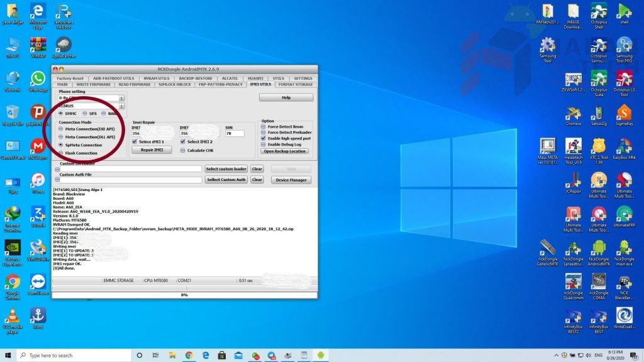Open the Samsung Tool PRO desktop shortcut
The image size is (644, 362).
(x=624, y=49)
